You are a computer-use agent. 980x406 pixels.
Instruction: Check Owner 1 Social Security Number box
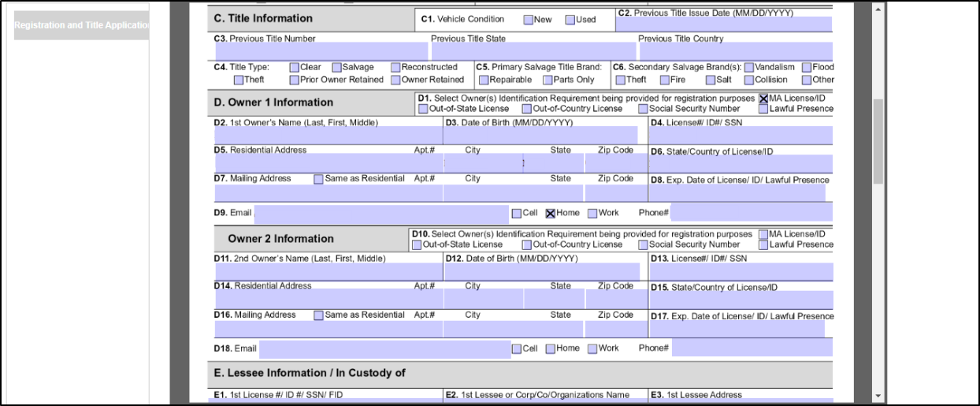[643, 109]
